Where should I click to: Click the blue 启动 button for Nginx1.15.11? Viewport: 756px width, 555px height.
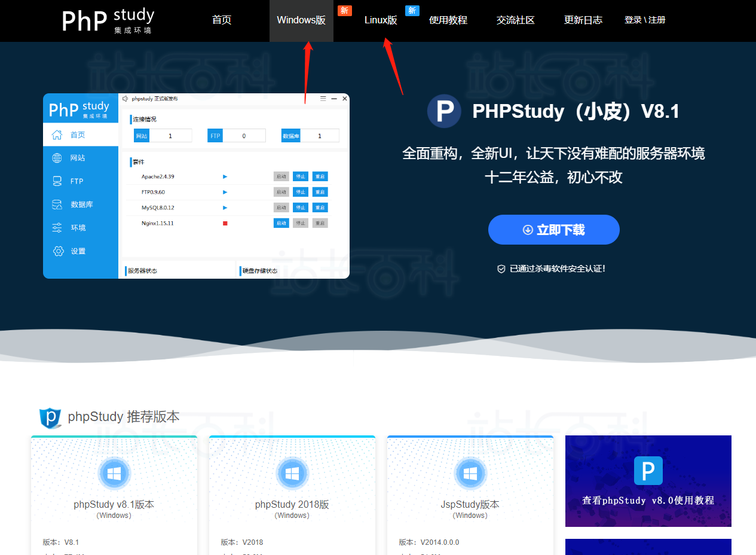click(281, 223)
